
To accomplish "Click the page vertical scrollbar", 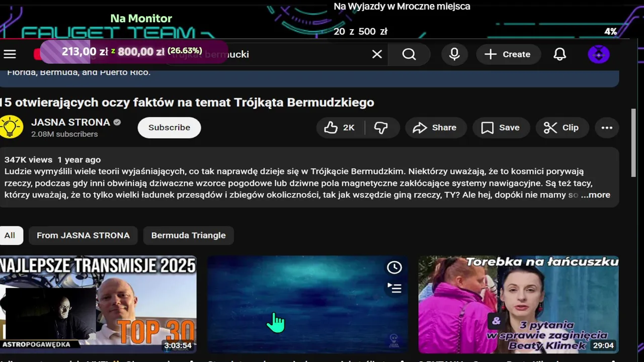I will click(633, 142).
